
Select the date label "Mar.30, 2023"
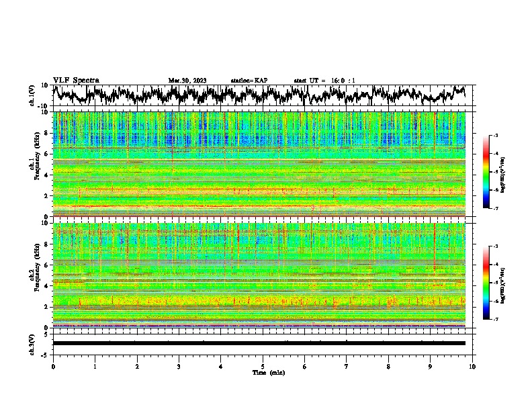[187, 81]
